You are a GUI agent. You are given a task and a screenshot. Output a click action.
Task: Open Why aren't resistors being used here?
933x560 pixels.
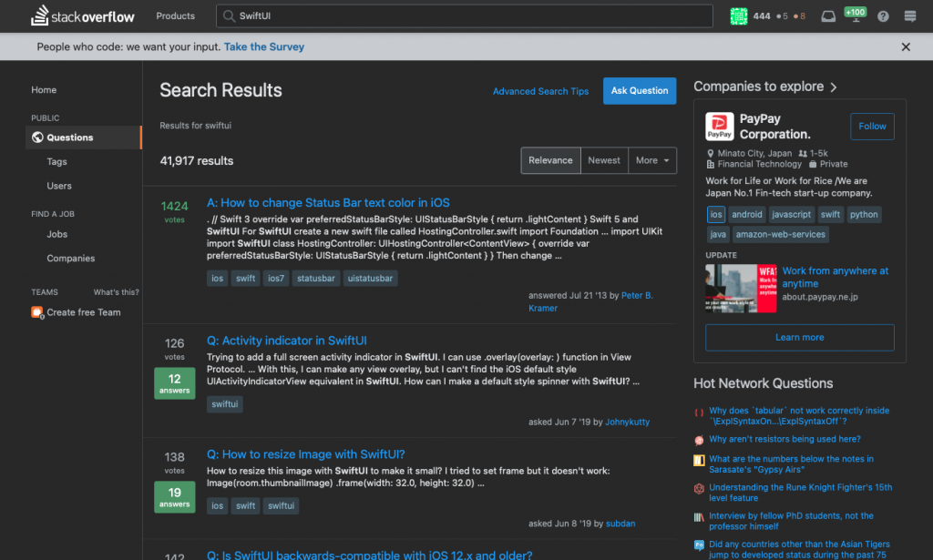[784, 439]
